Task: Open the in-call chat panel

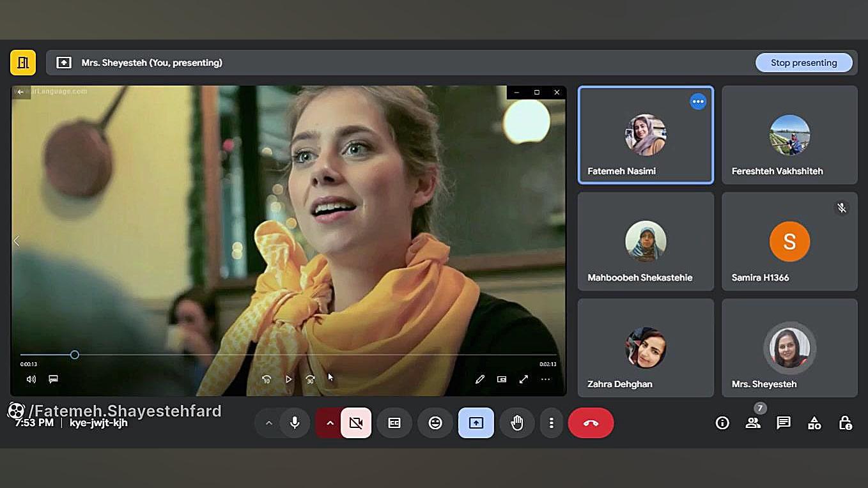Action: click(x=784, y=423)
